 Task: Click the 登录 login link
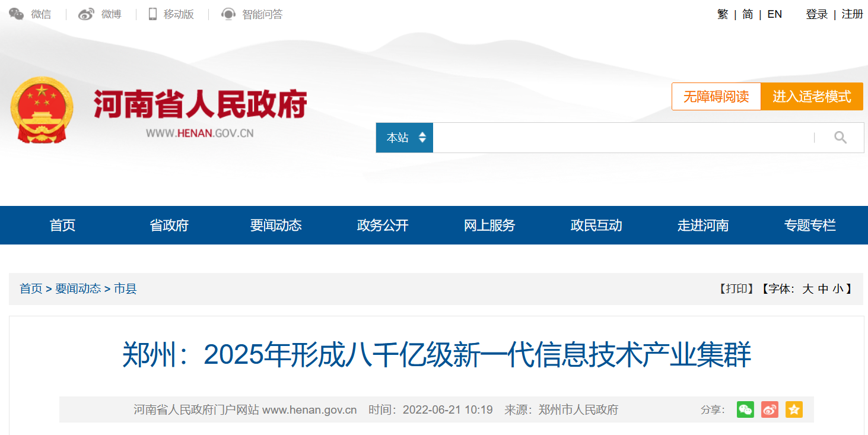click(x=816, y=14)
